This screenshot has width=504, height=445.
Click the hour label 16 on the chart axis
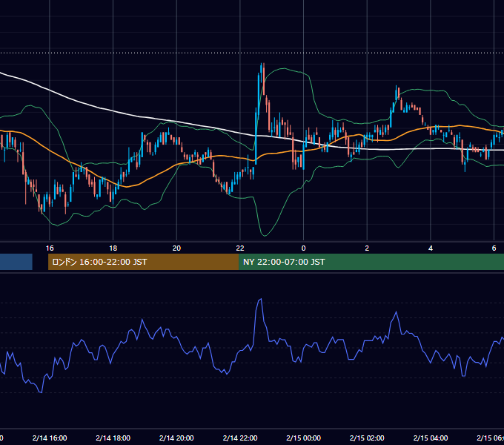pos(50,248)
